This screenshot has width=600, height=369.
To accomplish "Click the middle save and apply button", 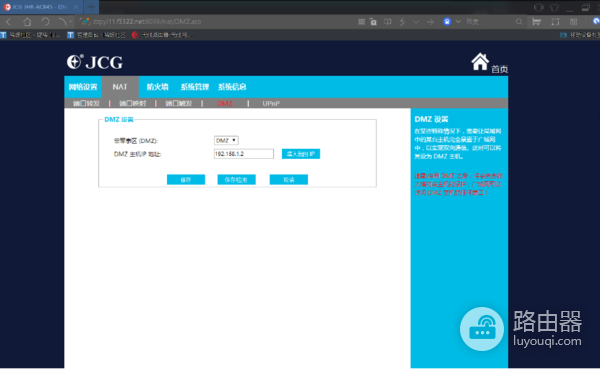I will [x=236, y=180].
